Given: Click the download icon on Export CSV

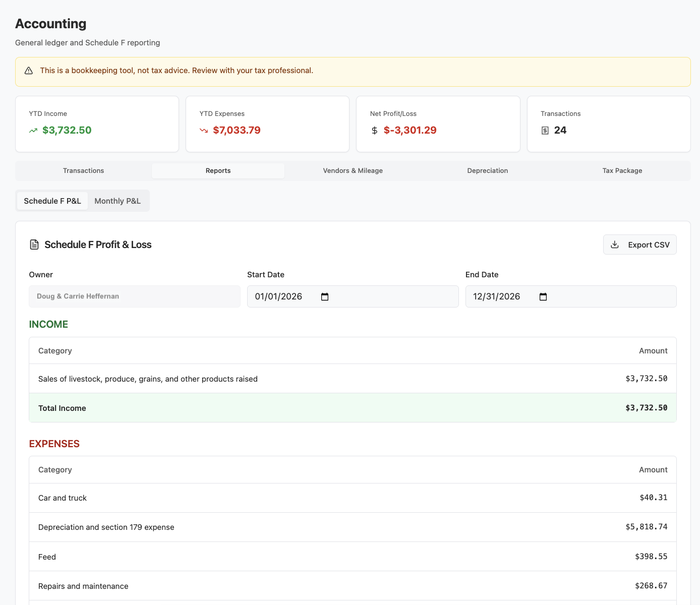Looking at the screenshot, I should tap(615, 245).
